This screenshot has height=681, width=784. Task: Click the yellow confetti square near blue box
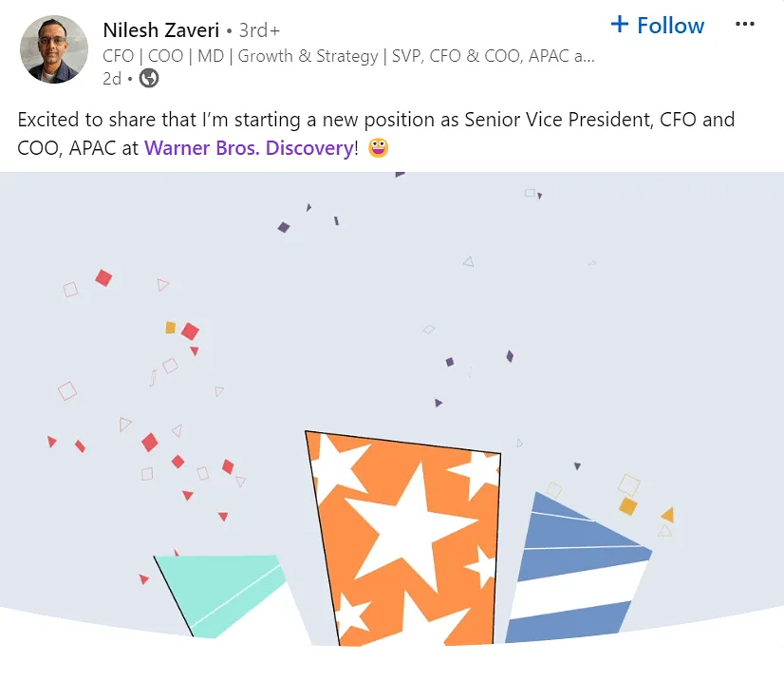pos(627,506)
